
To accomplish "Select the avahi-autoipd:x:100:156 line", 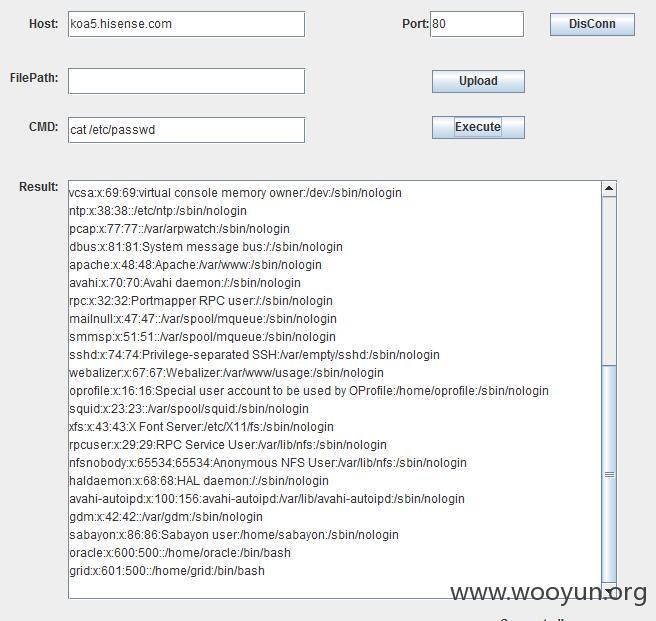I will [x=267, y=499].
